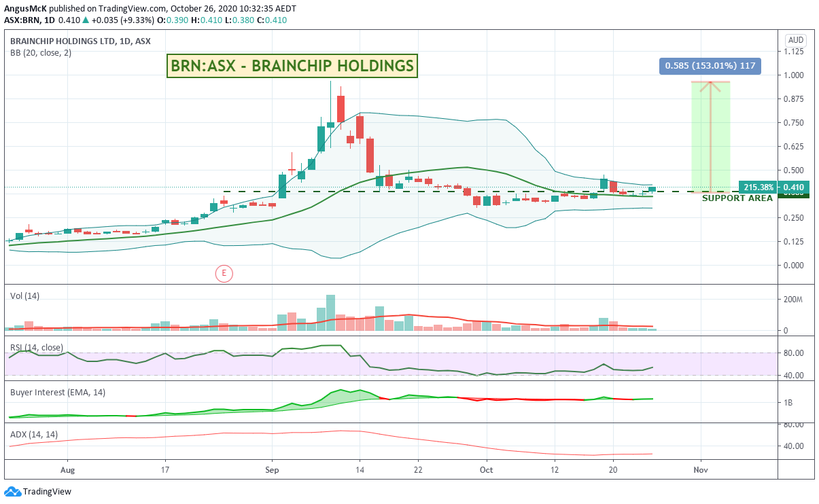Click the Nov date on time axis
Image resolution: width=819 pixels, height=504 pixels.
[x=701, y=469]
